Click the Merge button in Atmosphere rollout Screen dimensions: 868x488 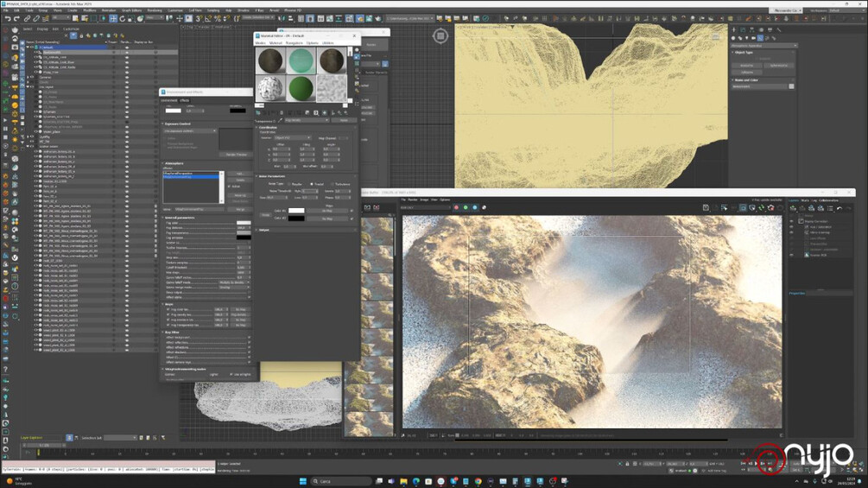240,209
